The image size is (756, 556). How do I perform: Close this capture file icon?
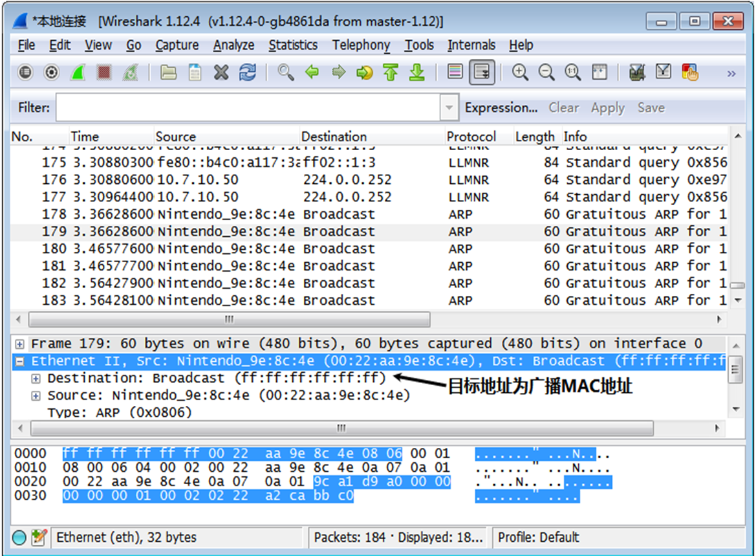tap(221, 72)
